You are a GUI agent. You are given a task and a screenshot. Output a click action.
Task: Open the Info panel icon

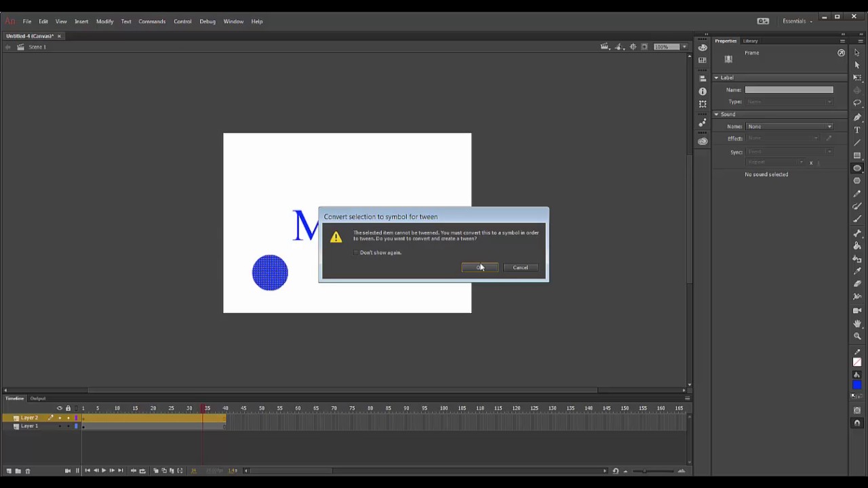(703, 91)
